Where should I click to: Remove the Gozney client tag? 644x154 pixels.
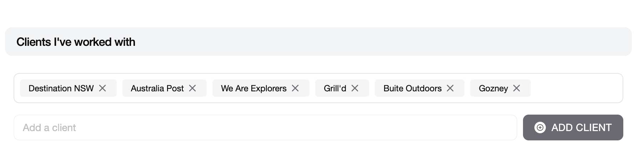pos(517,88)
